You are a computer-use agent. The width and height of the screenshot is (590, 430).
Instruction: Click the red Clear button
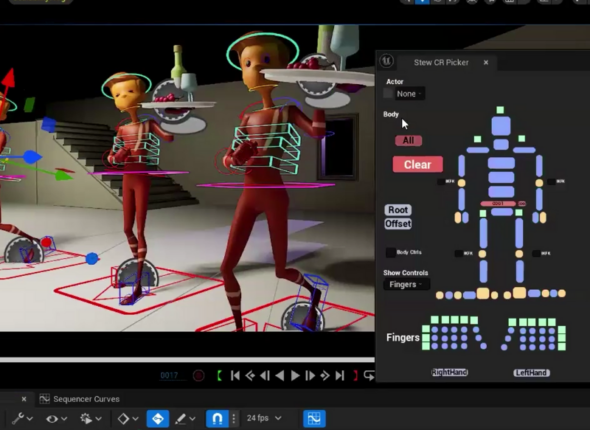point(418,164)
